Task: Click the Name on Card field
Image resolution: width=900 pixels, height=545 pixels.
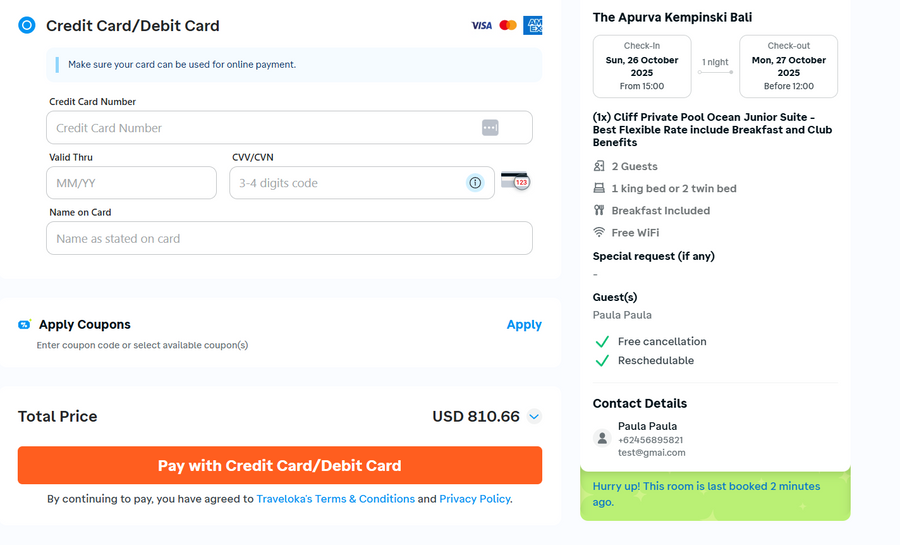Action: (289, 238)
